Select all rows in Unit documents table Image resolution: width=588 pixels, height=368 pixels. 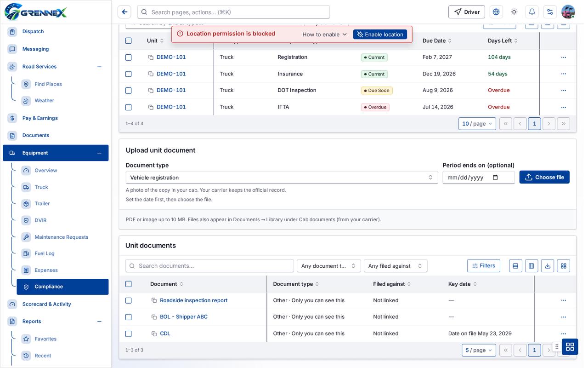(129, 284)
